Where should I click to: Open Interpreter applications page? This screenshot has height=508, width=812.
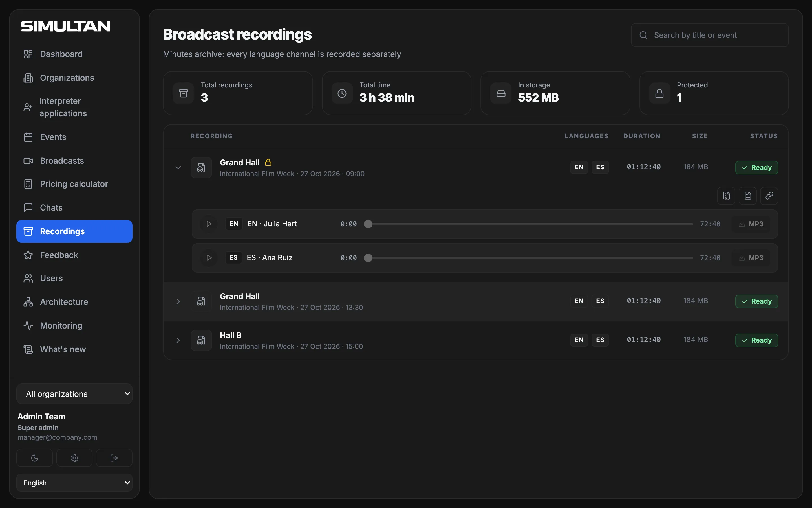click(74, 107)
